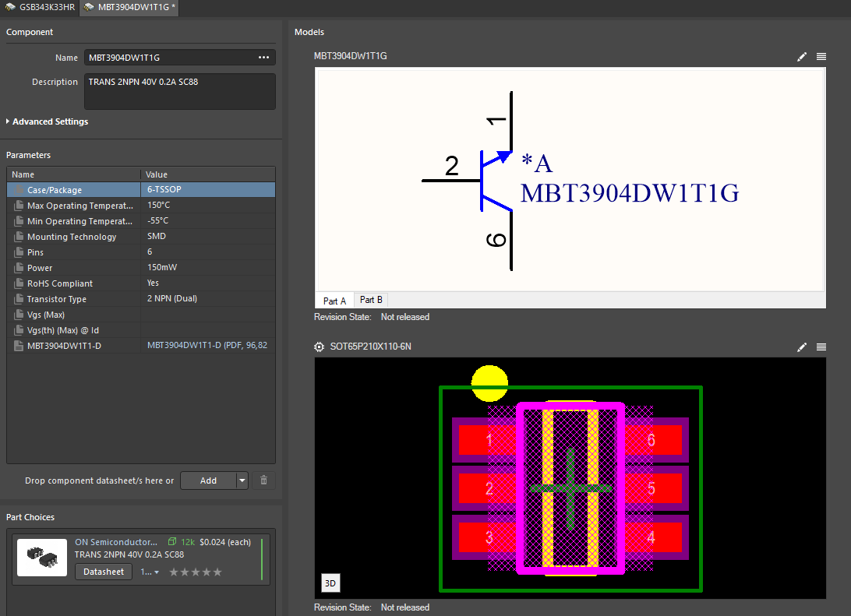Open the Datasheet for the ON Semiconductor part
The width and height of the screenshot is (851, 616).
(104, 572)
